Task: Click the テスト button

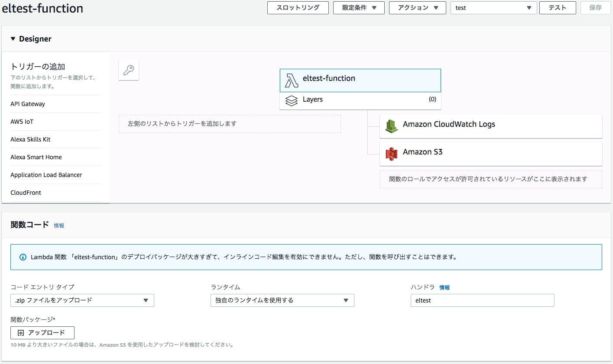Action: 558,7
